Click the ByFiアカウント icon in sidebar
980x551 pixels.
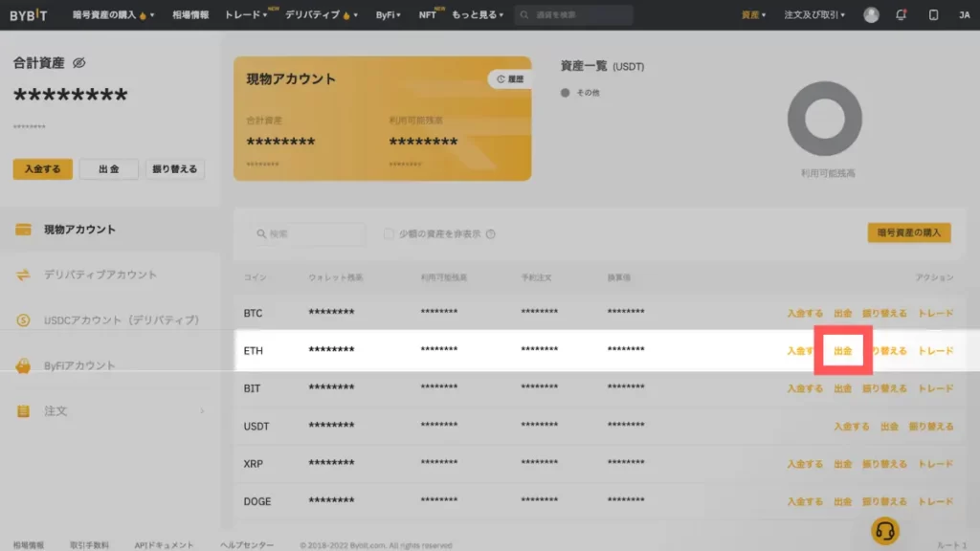23,365
